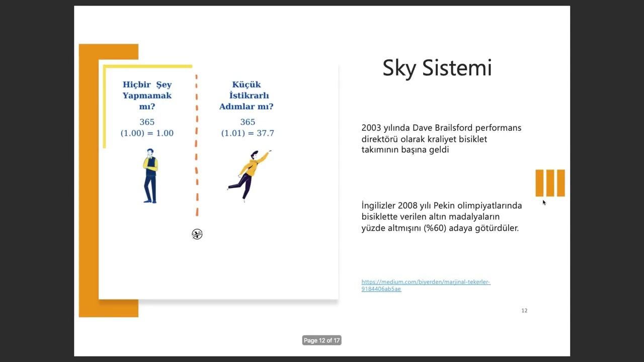The image size is (644, 362).
Task: Open the medium.com marjinal-tekerler link
Action: click(x=426, y=285)
